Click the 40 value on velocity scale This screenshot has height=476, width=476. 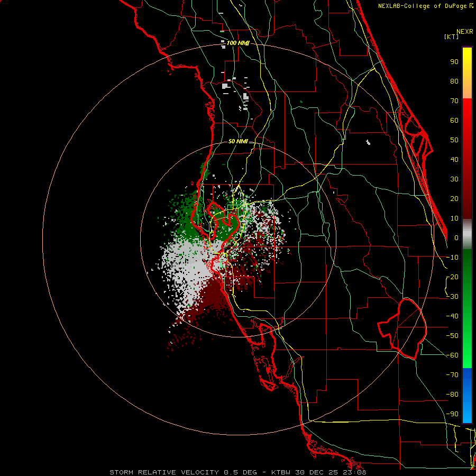(454, 160)
